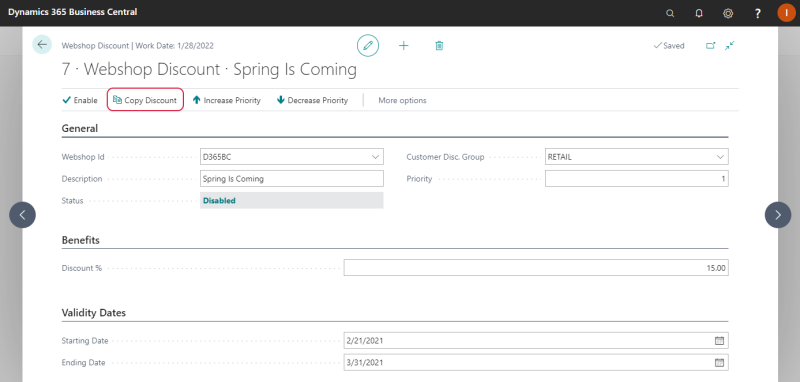Click the collapse page arrows icon
The height and width of the screenshot is (382, 800).
tap(730, 45)
